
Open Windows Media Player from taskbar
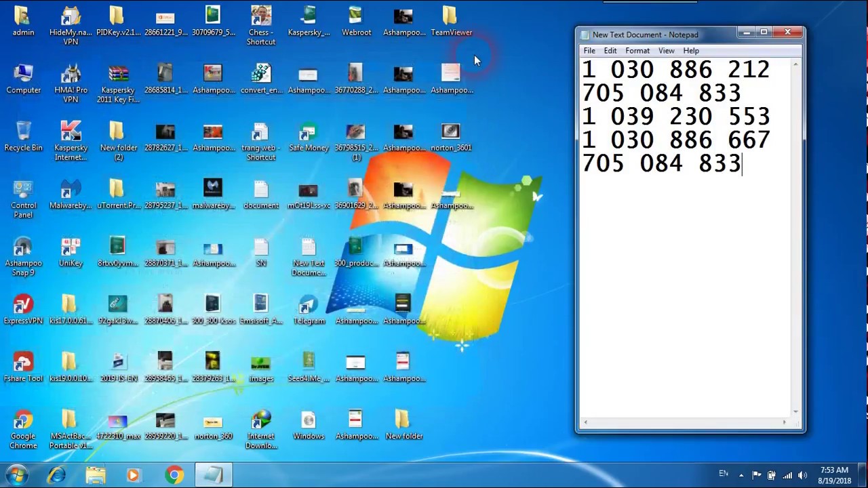pos(134,475)
